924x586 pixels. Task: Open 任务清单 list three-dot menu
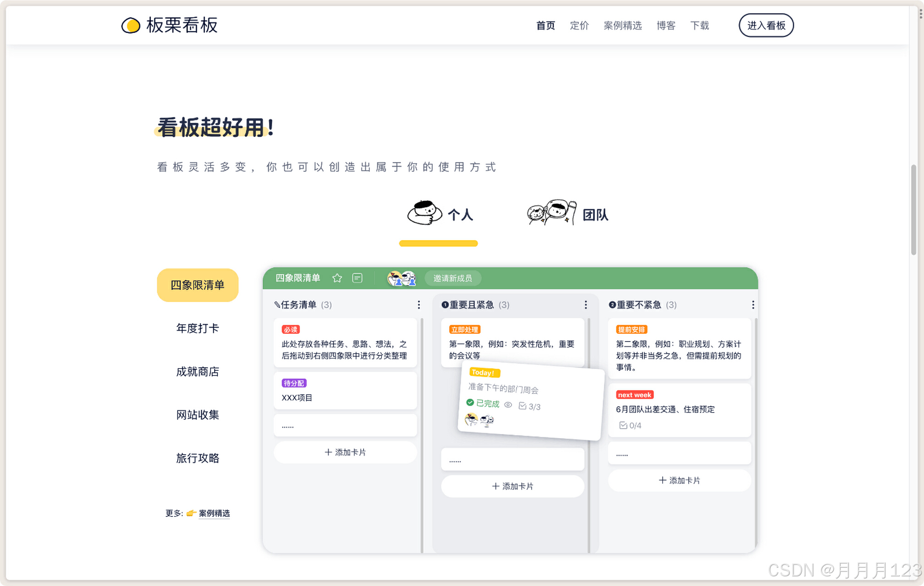point(419,305)
